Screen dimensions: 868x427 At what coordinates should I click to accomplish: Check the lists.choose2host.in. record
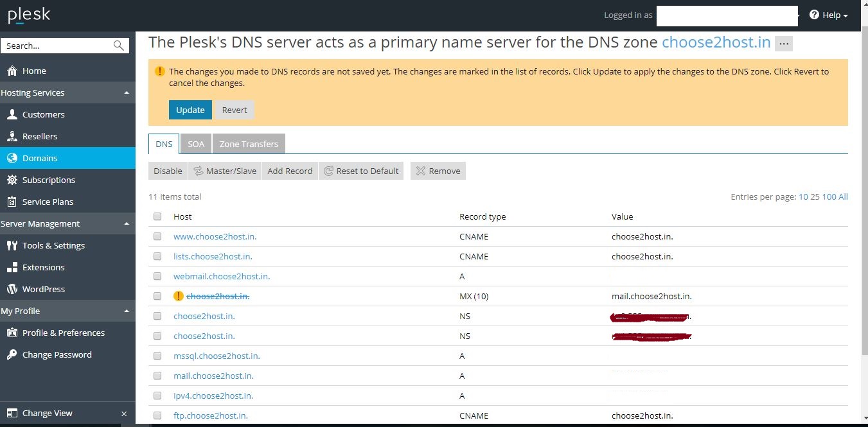click(157, 256)
